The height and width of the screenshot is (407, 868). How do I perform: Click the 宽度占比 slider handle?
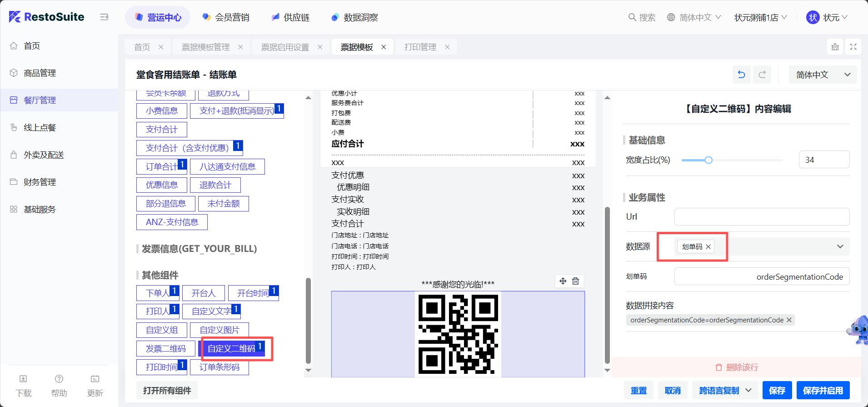(x=708, y=160)
